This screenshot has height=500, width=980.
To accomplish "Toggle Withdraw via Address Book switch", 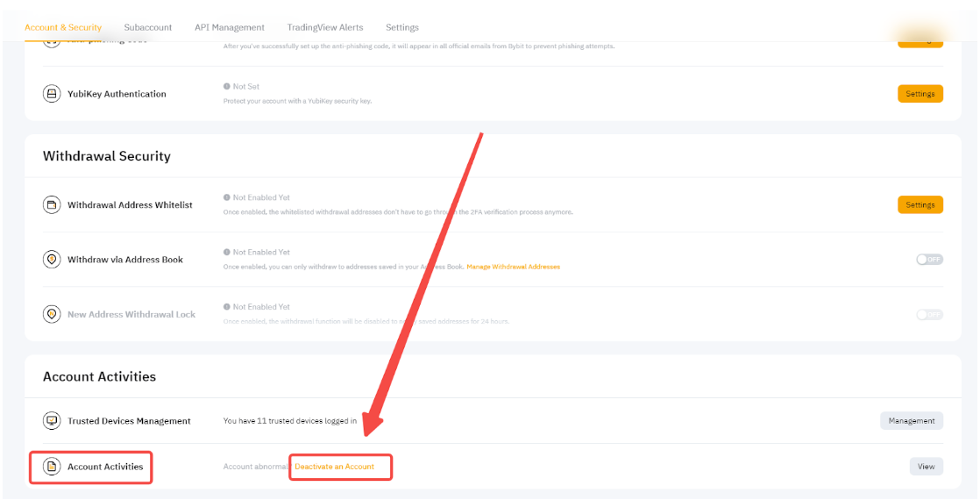I will [x=929, y=260].
